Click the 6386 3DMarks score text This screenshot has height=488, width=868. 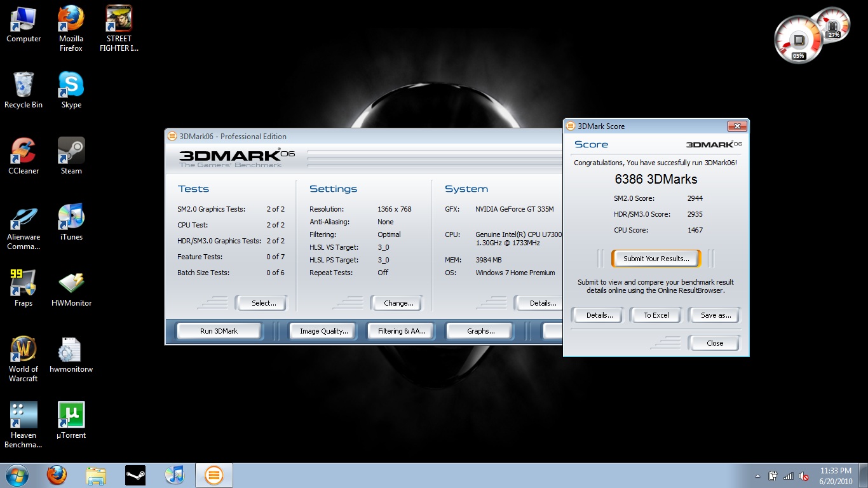coord(656,179)
